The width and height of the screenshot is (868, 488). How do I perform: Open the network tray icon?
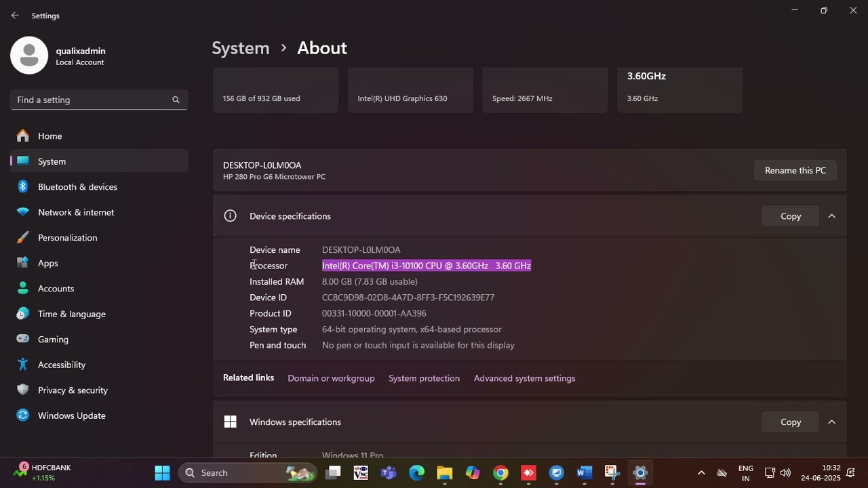click(770, 473)
